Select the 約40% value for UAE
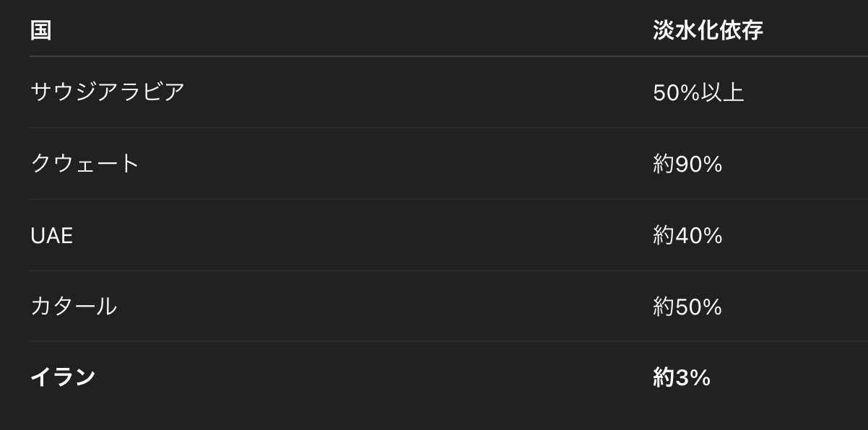Screen dimensions: 868x430 687,236
